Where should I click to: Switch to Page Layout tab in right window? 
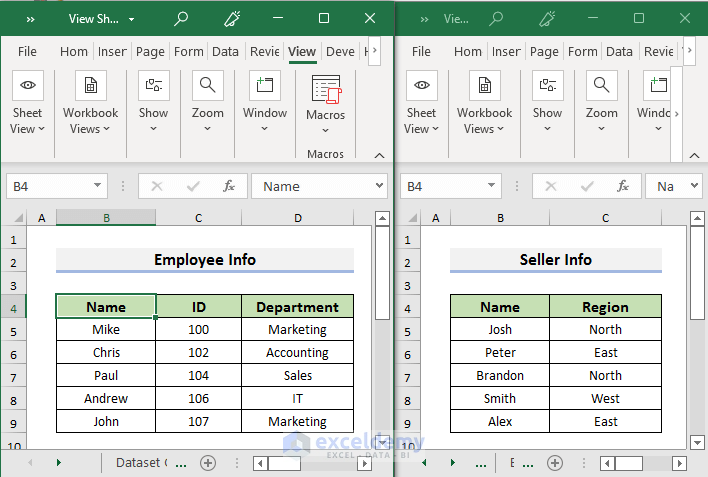point(544,51)
